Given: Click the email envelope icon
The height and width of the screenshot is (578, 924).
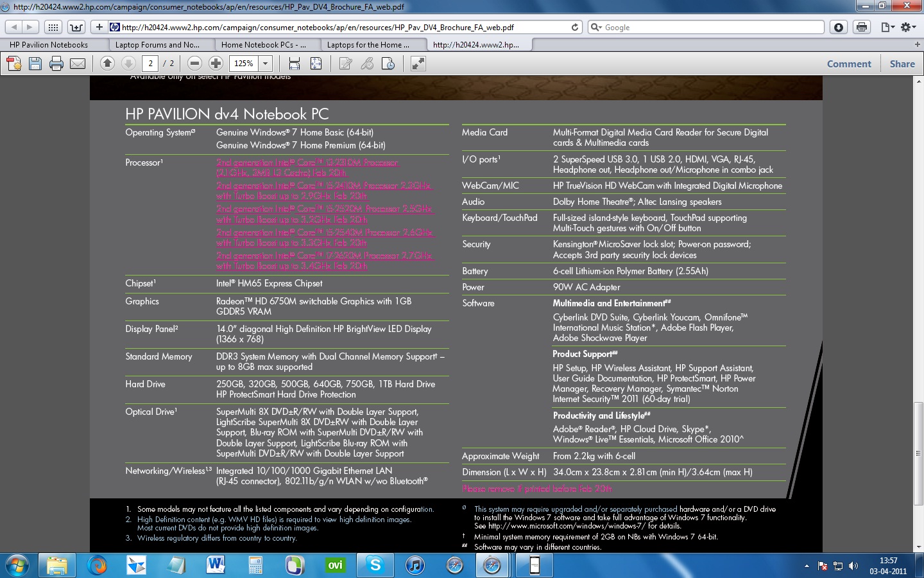Looking at the screenshot, I should coord(78,64).
